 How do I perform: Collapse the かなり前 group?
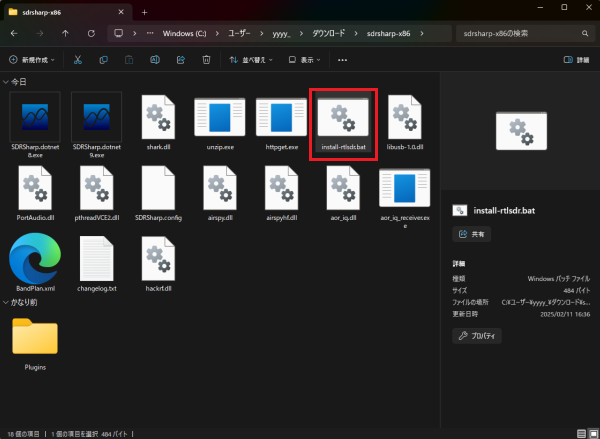click(6, 302)
